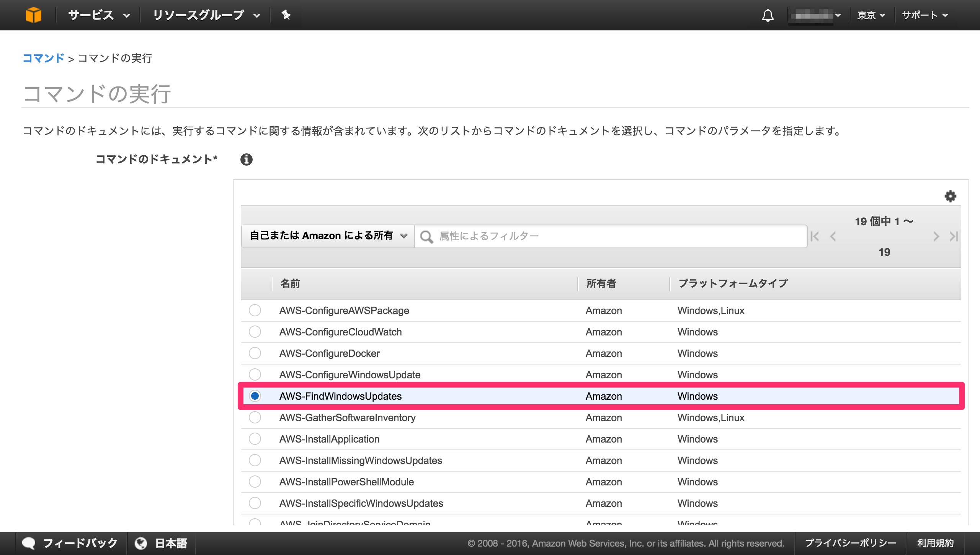Open the 東京 region dropdown
This screenshot has height=555, width=980.
point(871,15)
